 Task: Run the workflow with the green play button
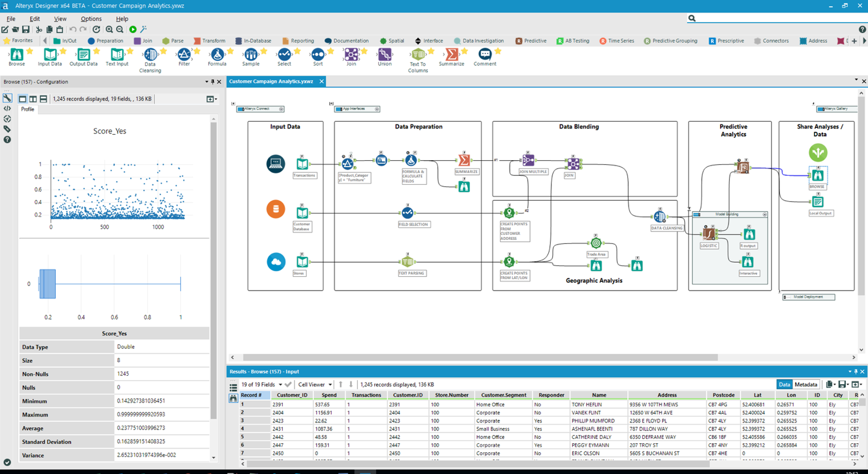coord(133,29)
